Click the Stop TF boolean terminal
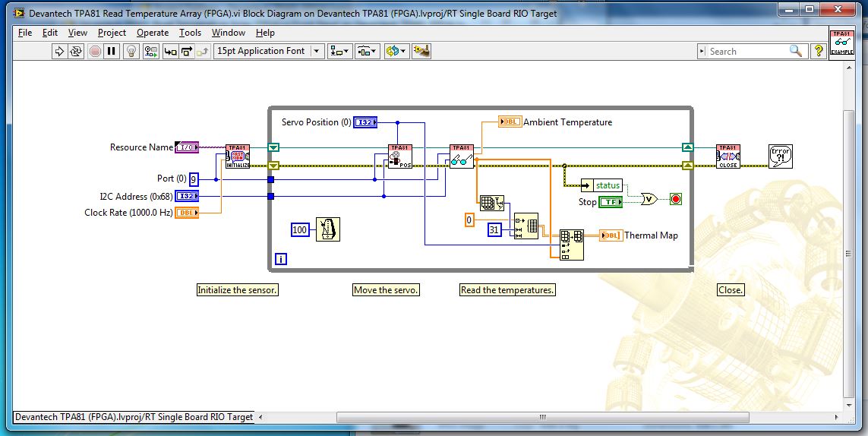Screen dimensions: 868x436 611,202
